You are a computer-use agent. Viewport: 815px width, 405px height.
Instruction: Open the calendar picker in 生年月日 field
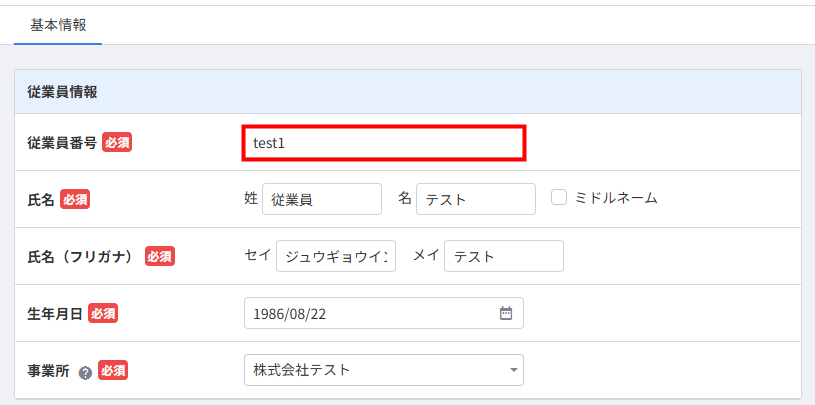coord(506,313)
